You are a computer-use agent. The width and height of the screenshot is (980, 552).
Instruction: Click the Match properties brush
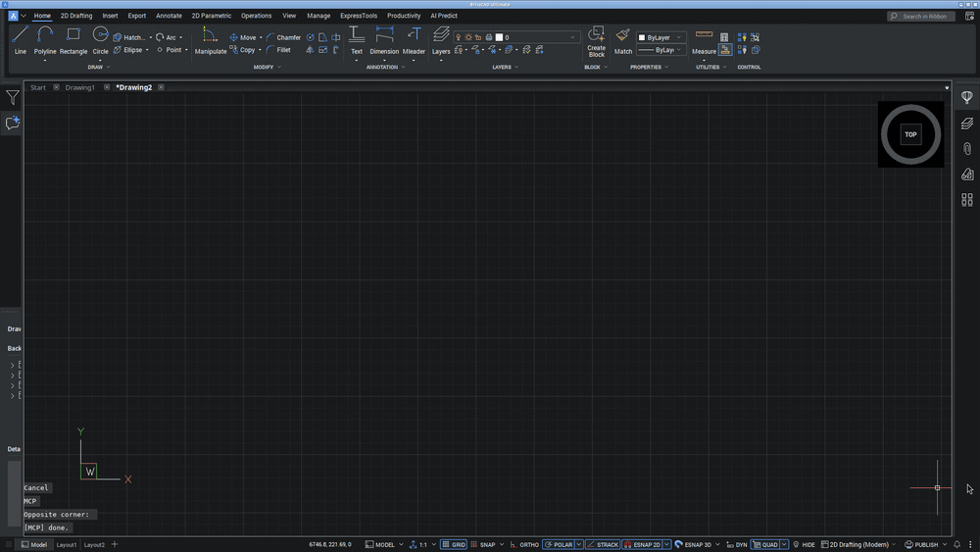tap(622, 40)
